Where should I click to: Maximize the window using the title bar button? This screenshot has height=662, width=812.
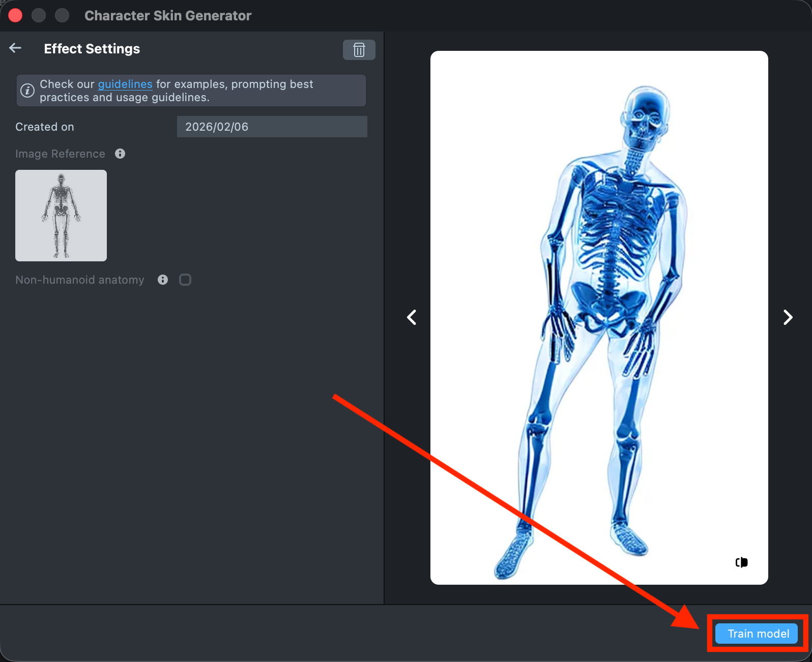click(62, 15)
